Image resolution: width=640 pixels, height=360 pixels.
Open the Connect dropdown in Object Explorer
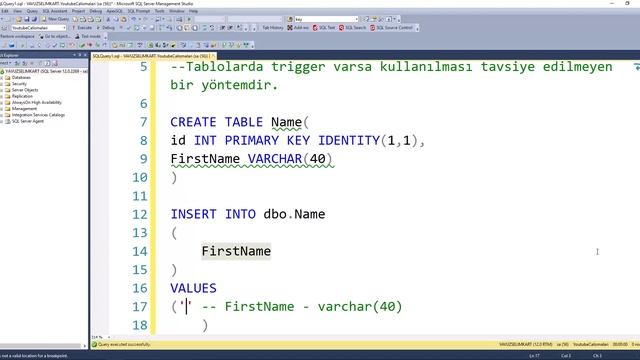6,63
